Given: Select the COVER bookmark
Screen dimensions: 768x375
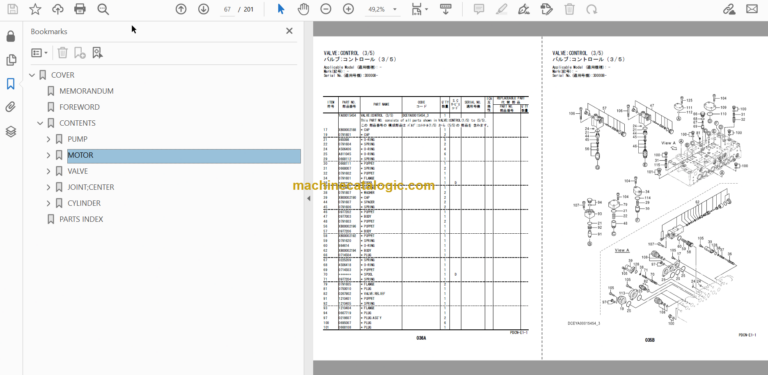Looking at the screenshot, I should pos(63,75).
